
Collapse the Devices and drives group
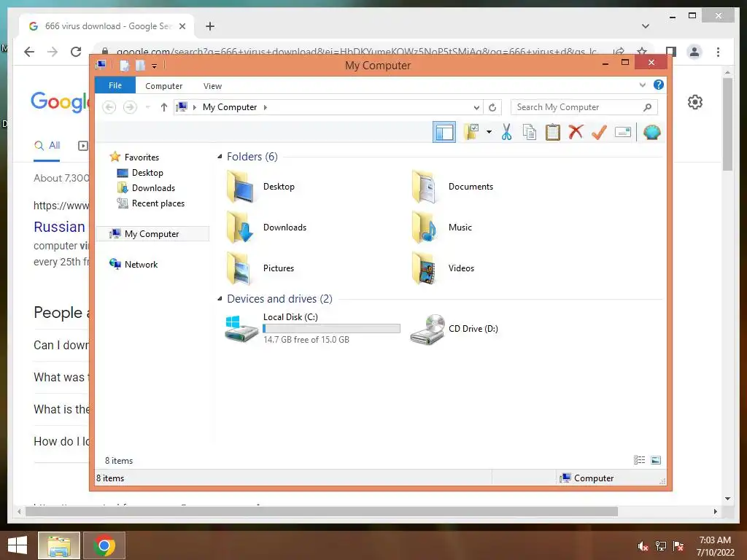220,298
